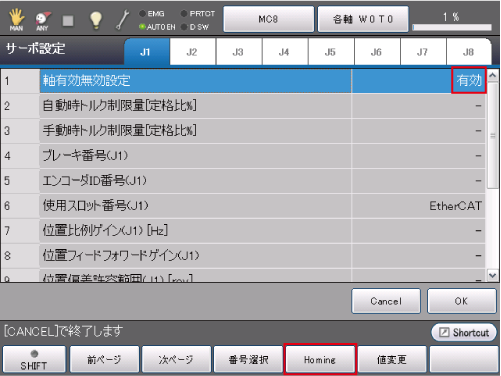Click the Homing button
The image size is (501, 376).
coord(320,359)
